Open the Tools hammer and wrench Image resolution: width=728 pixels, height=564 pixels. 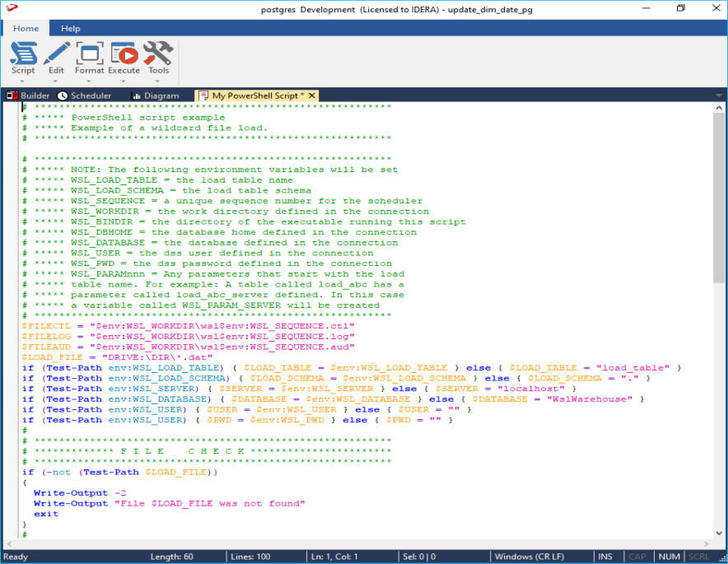pyautogui.click(x=158, y=58)
